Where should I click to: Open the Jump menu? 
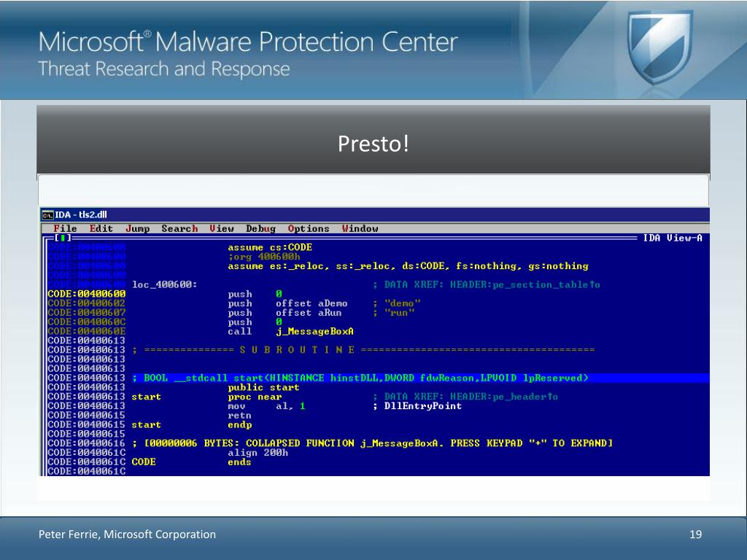pos(137,228)
